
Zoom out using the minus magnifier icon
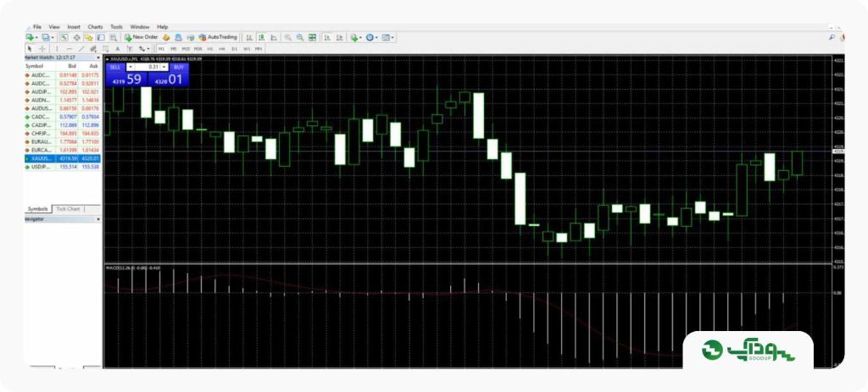click(299, 37)
